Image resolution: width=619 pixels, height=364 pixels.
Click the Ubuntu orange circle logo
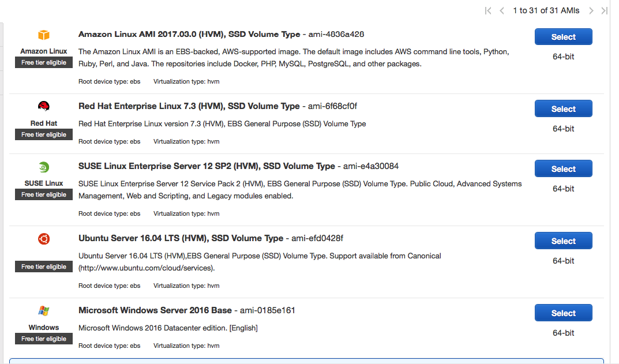pyautogui.click(x=44, y=239)
